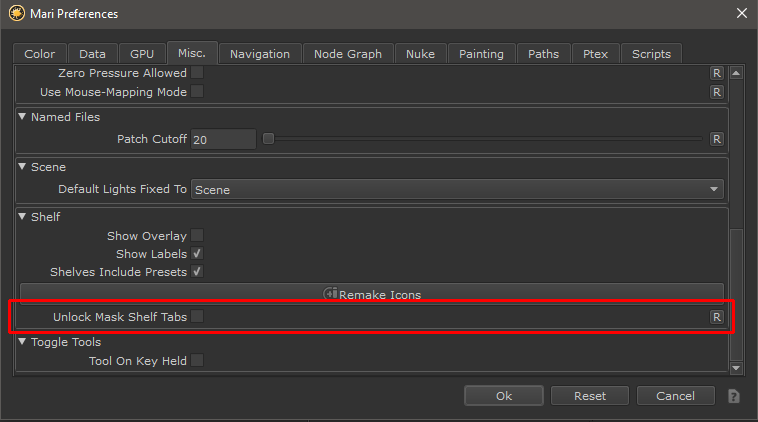Switch to the Node Graph tab
Screen dimensions: 758x422
click(347, 54)
